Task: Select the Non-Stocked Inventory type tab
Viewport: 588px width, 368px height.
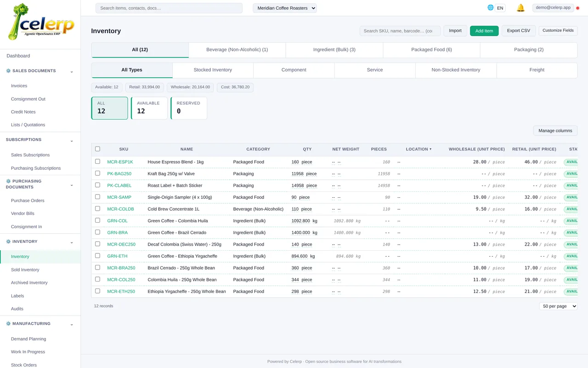Action: click(x=456, y=70)
